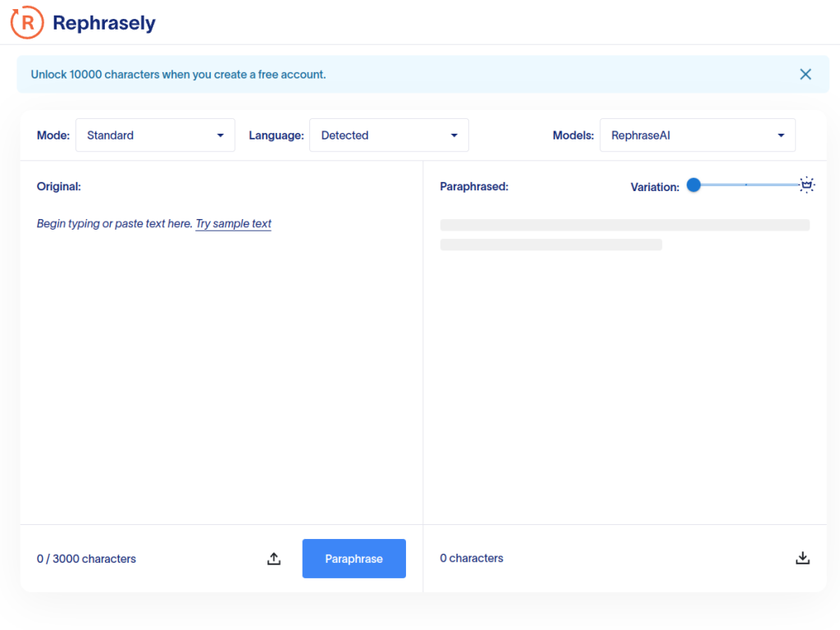Click the 'Unlock 10000 characters' banner text
The width and height of the screenshot is (840, 630).
click(178, 75)
